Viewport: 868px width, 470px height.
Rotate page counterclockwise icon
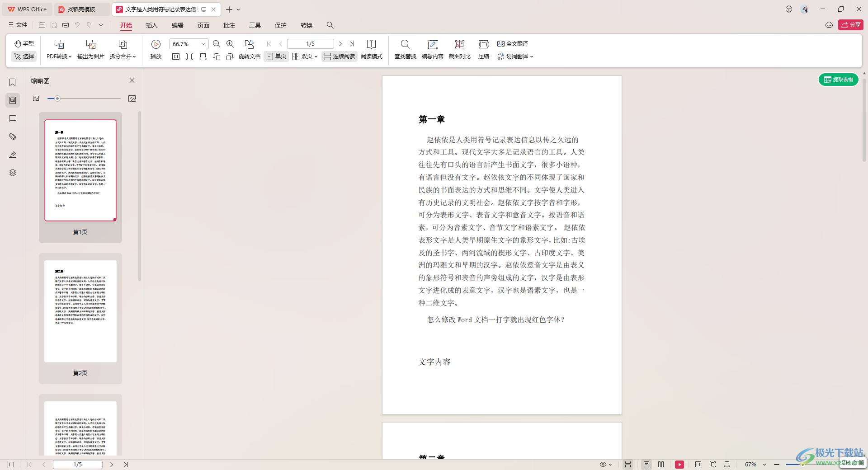coord(217,56)
